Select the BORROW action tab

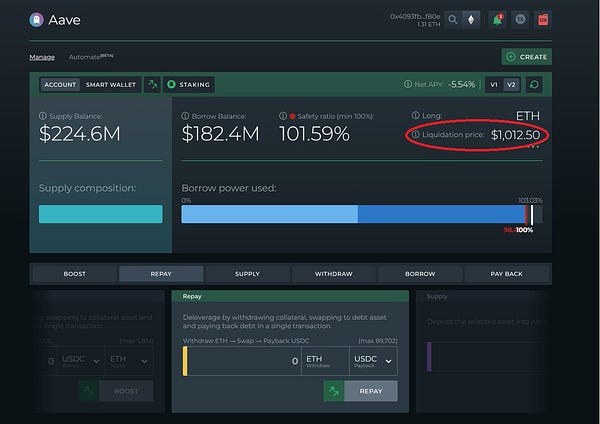(x=420, y=274)
